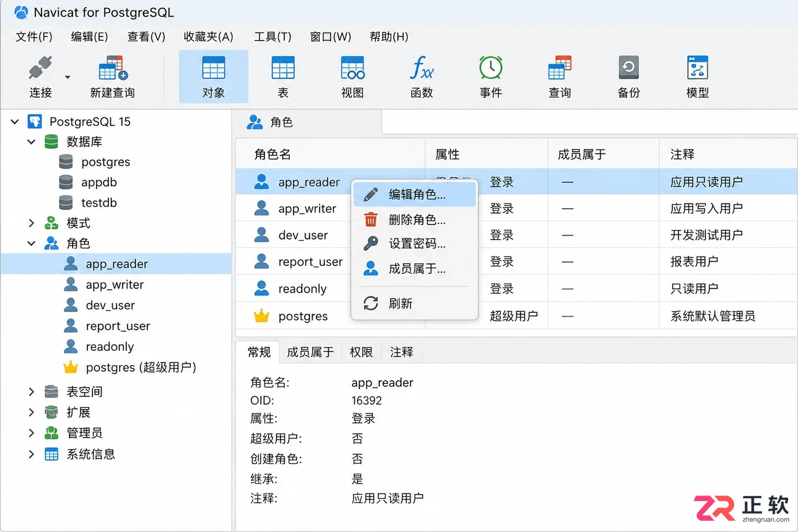Switch to the 权限 detail tab
Image resolution: width=798 pixels, height=532 pixels.
pos(361,352)
